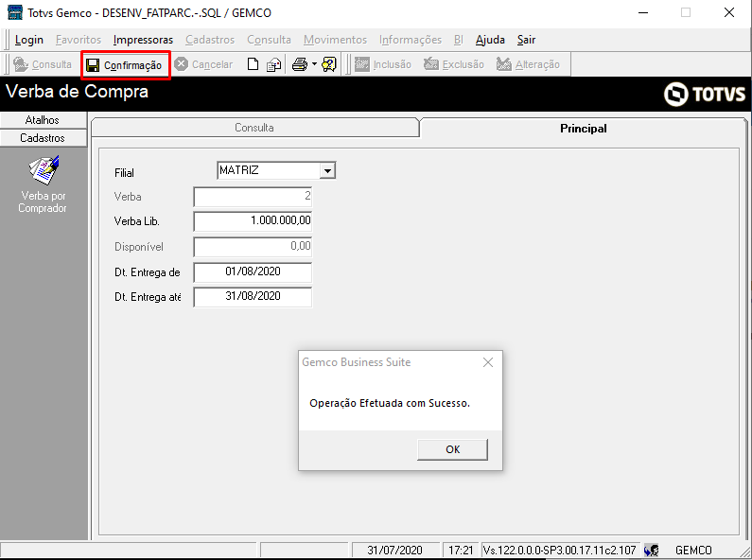Open the Ajuda menu
The image size is (752, 560).
490,40
